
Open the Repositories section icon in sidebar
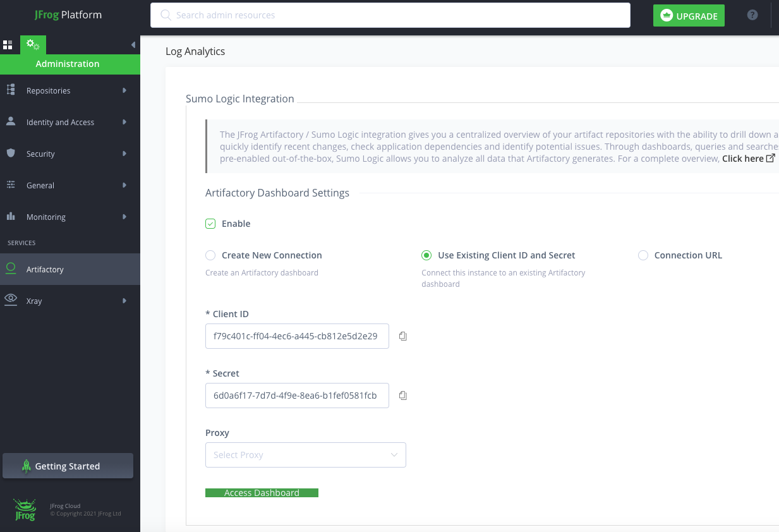coord(11,90)
